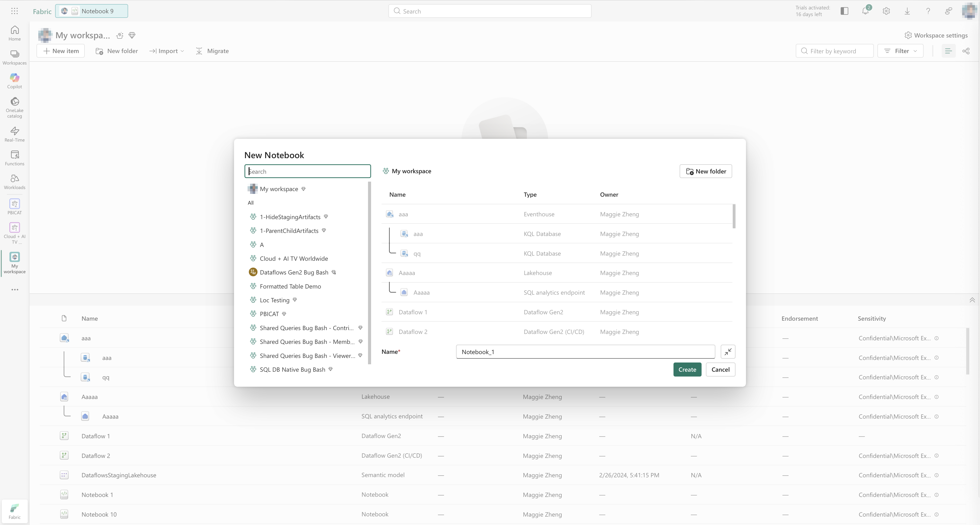Open the download icon in top bar
Screen dimensions: 980x525
click(x=907, y=11)
